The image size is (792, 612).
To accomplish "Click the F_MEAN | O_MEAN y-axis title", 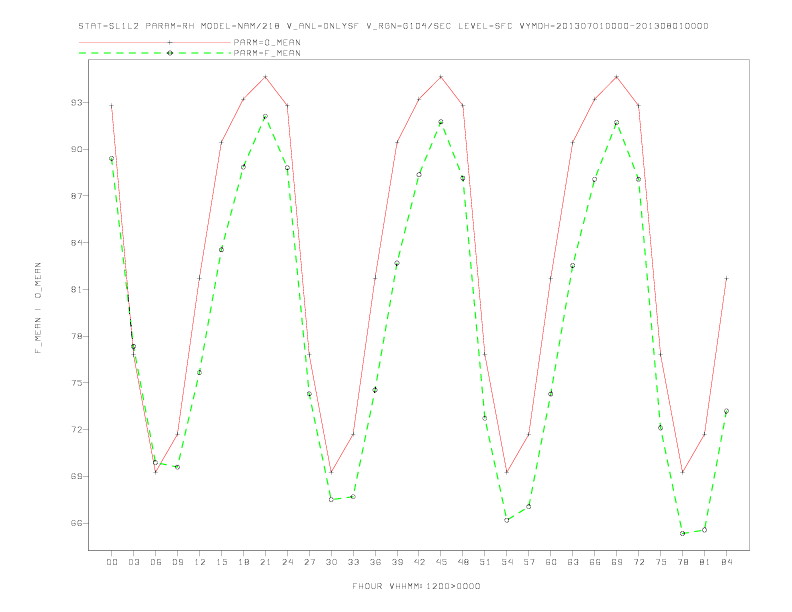I will tap(38, 308).
